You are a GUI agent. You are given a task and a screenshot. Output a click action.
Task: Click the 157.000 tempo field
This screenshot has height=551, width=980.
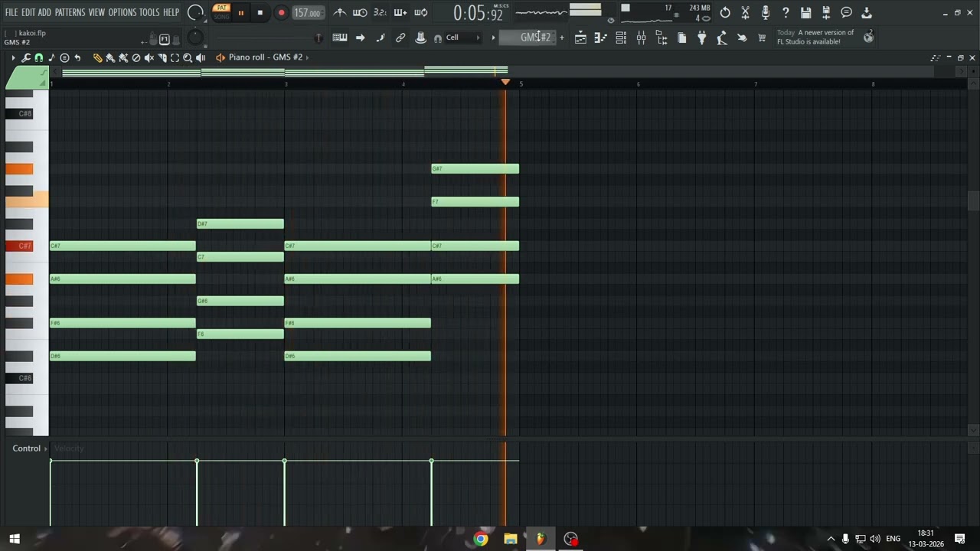tap(307, 13)
